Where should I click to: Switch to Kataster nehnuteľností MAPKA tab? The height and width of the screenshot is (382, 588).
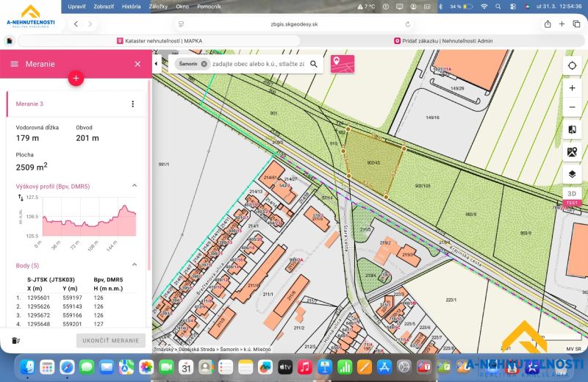click(x=159, y=41)
